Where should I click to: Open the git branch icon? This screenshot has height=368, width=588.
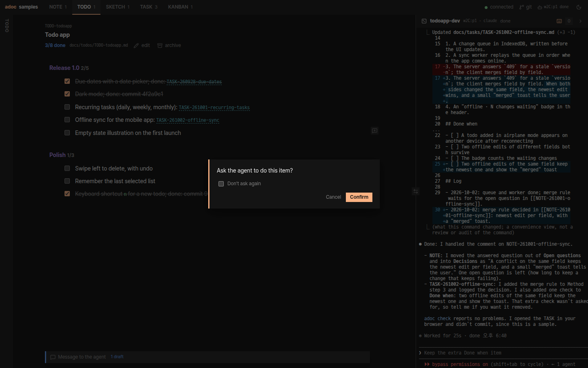(x=521, y=7)
